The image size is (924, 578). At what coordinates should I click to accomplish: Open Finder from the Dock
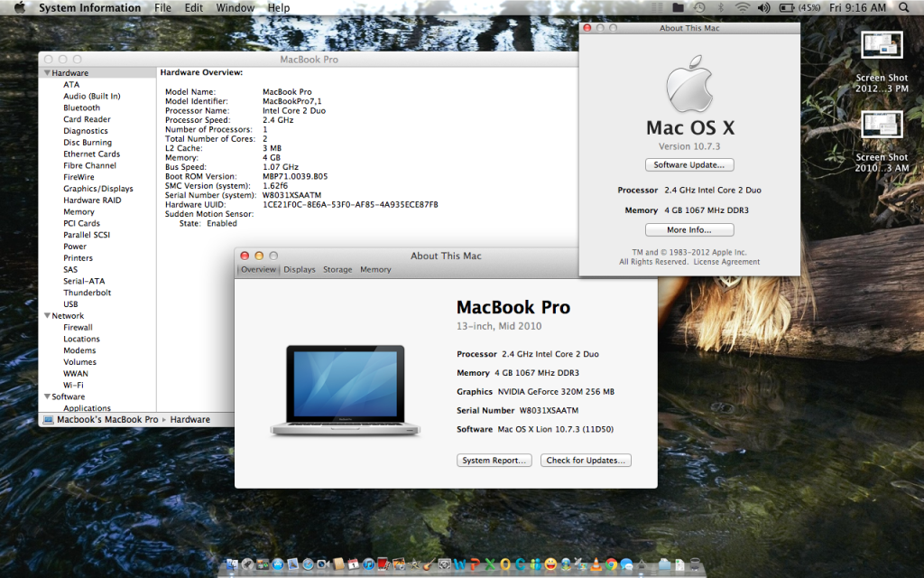[232, 564]
